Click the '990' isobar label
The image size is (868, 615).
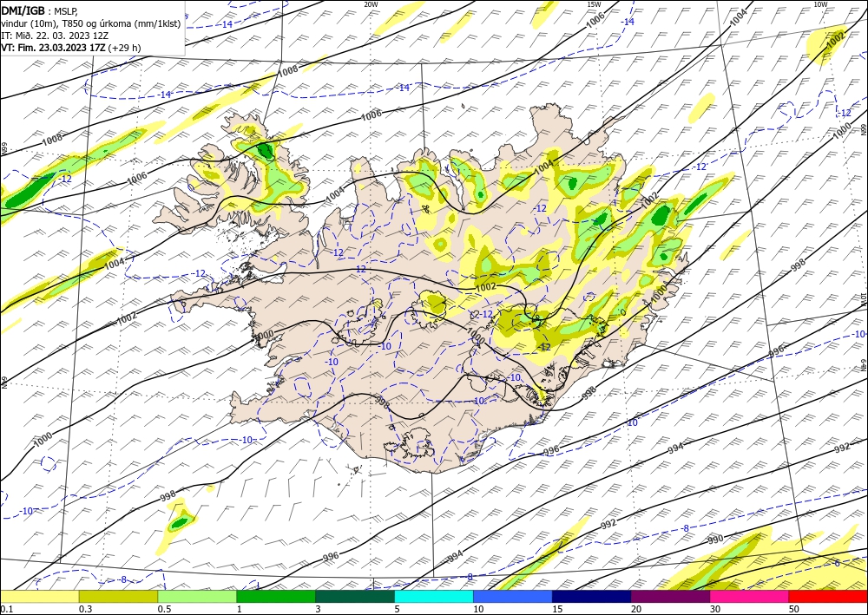click(715, 540)
